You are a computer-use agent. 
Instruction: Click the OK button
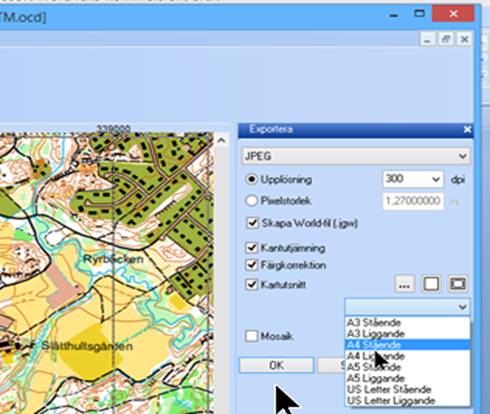point(277,365)
